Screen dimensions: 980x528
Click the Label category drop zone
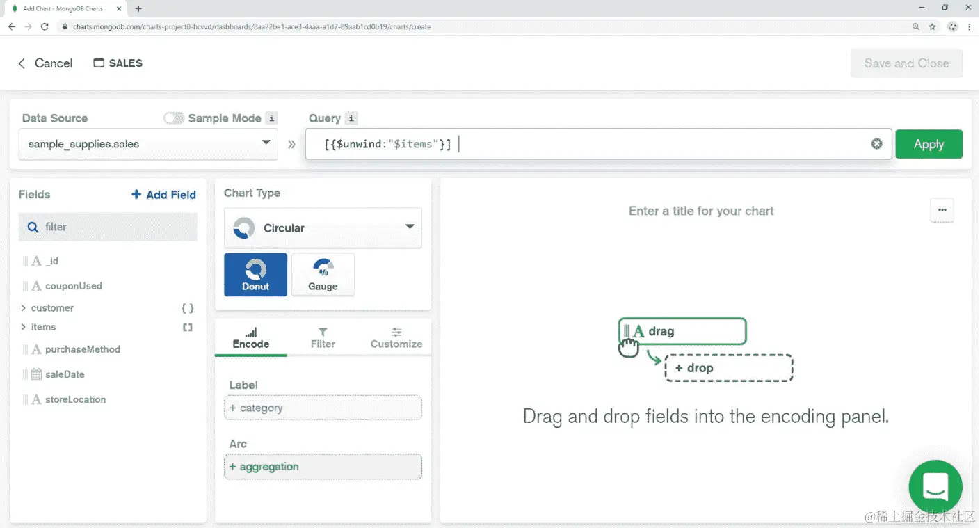pyautogui.click(x=323, y=408)
